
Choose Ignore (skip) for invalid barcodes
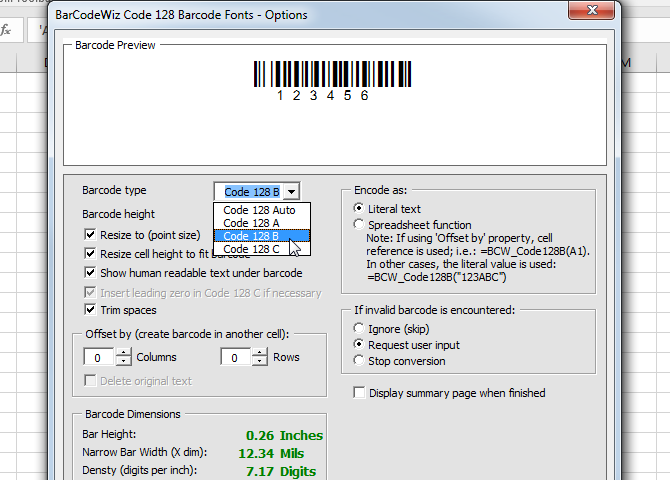click(x=359, y=328)
